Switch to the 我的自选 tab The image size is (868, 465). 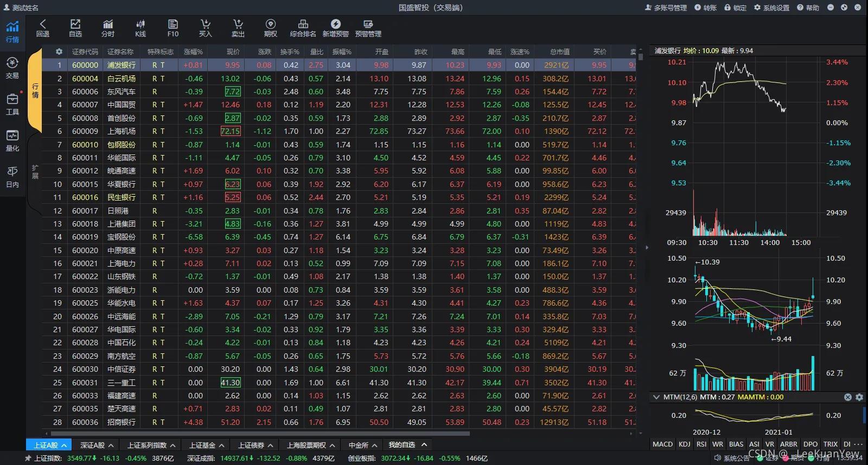point(402,445)
